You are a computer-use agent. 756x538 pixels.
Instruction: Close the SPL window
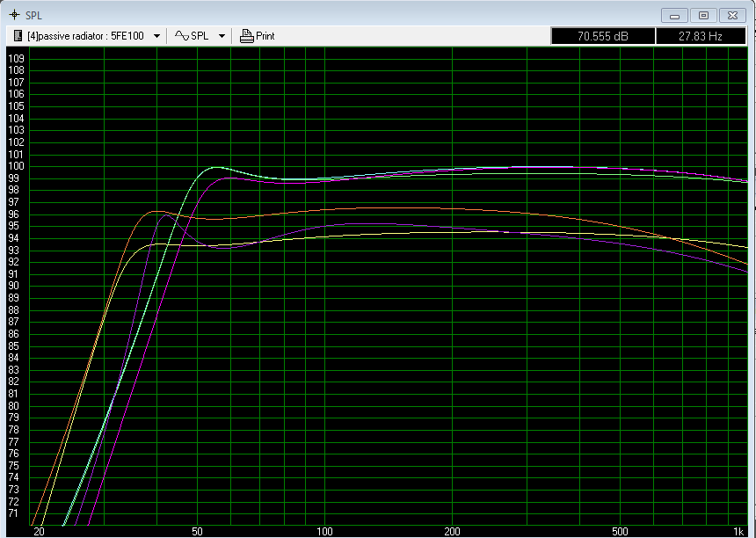[x=732, y=15]
